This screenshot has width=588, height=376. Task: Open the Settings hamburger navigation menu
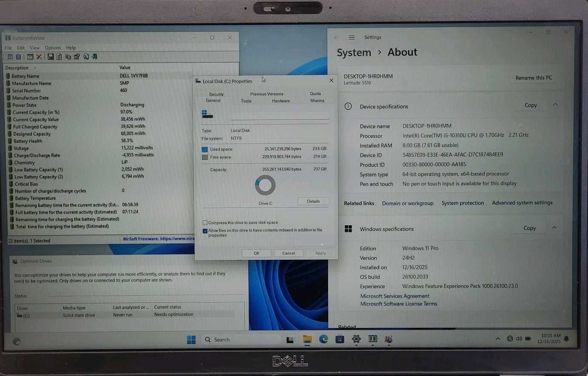(352, 37)
